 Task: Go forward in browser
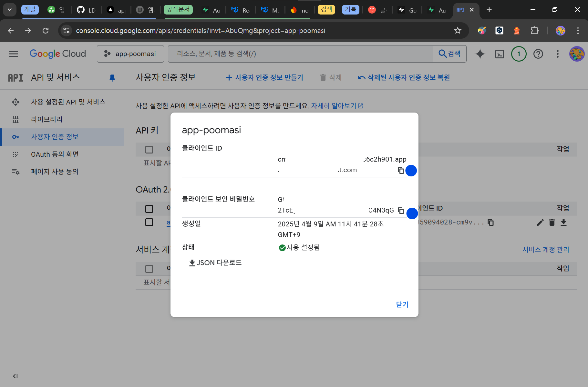[28, 31]
